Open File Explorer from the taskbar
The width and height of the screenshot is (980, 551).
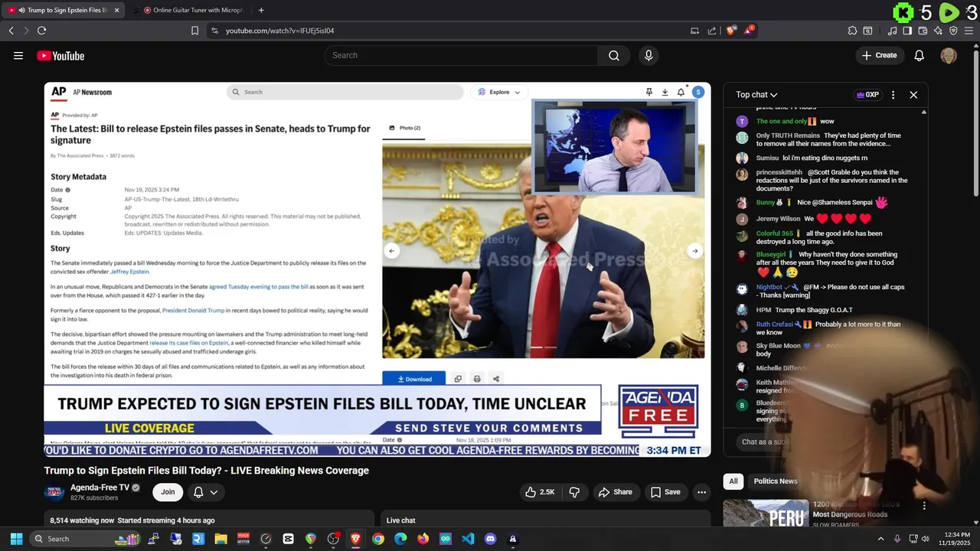pos(220,539)
